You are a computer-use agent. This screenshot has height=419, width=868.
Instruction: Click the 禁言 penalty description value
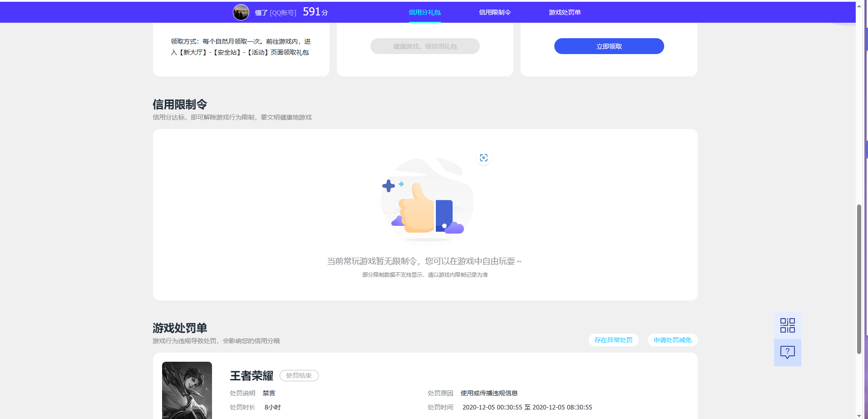269,393
